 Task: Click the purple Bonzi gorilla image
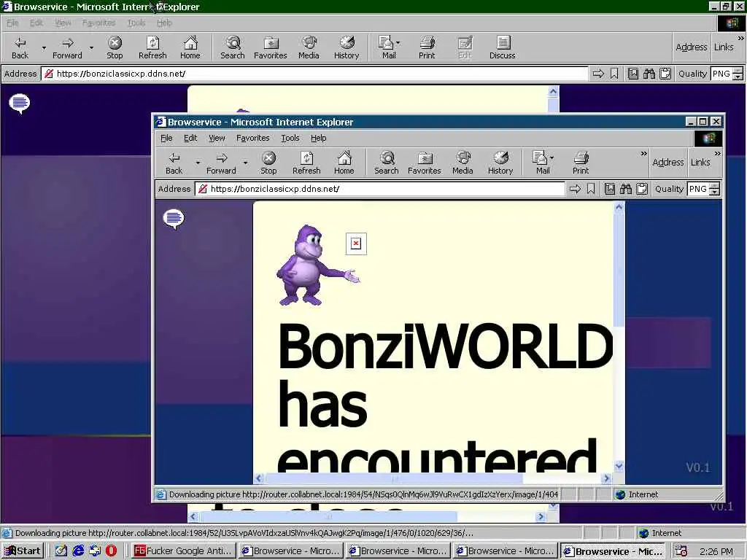point(317,265)
